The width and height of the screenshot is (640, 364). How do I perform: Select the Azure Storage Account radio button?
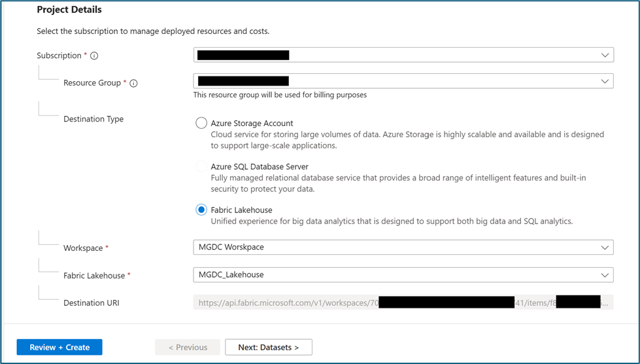point(201,123)
